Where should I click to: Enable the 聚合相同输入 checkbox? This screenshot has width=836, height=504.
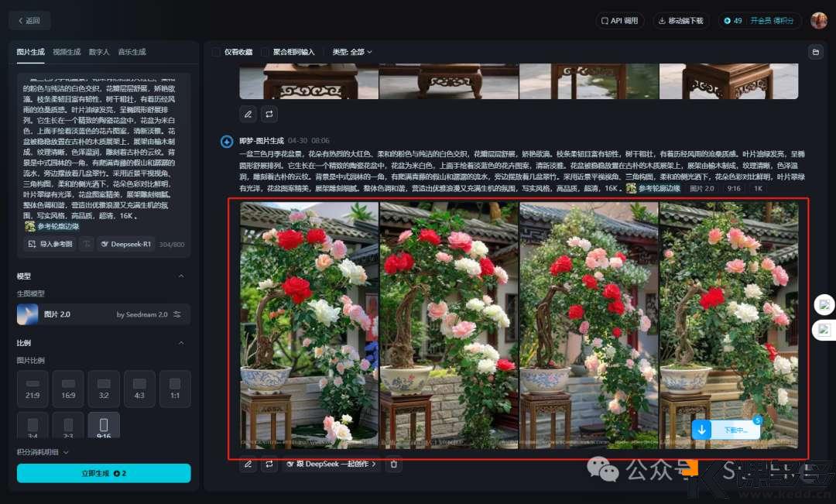(x=266, y=52)
